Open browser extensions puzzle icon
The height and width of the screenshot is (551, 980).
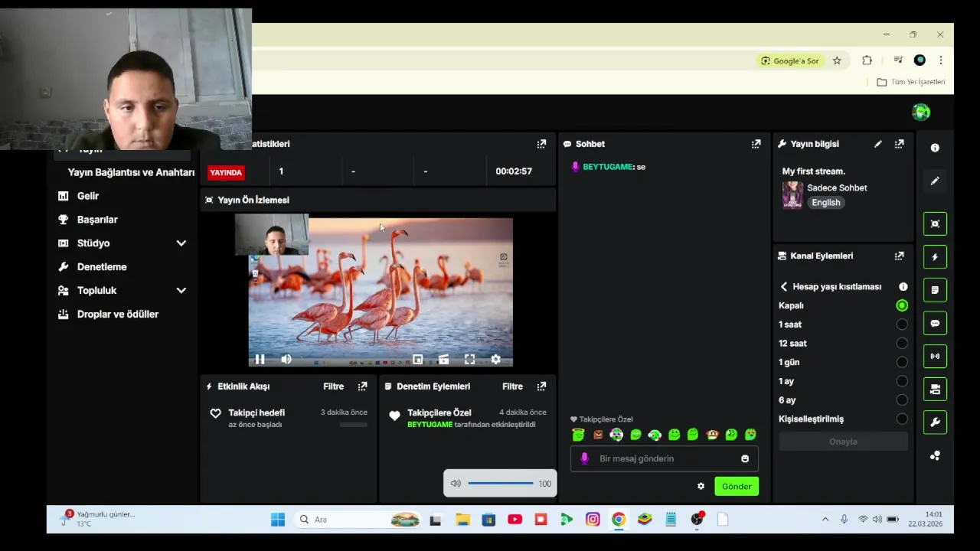click(x=867, y=60)
